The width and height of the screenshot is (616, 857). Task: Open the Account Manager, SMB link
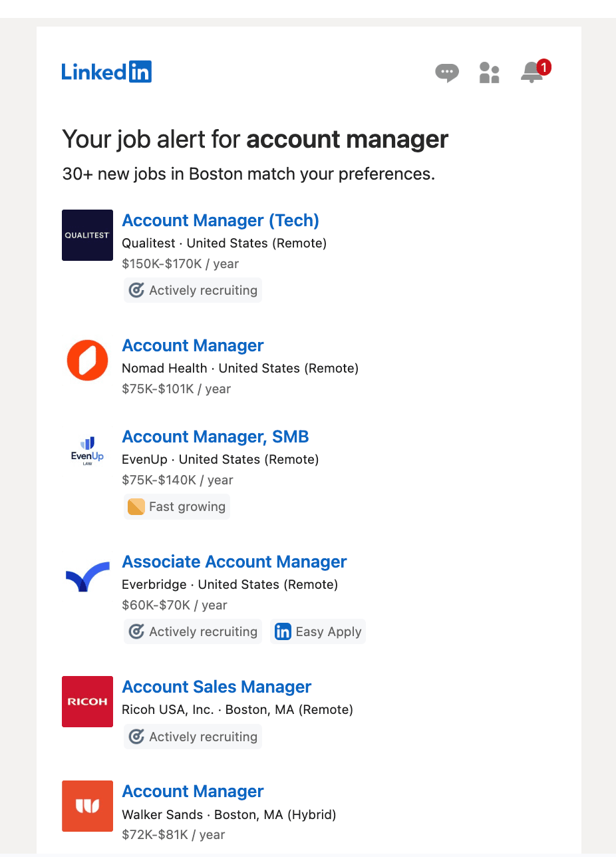pyautogui.click(x=216, y=436)
